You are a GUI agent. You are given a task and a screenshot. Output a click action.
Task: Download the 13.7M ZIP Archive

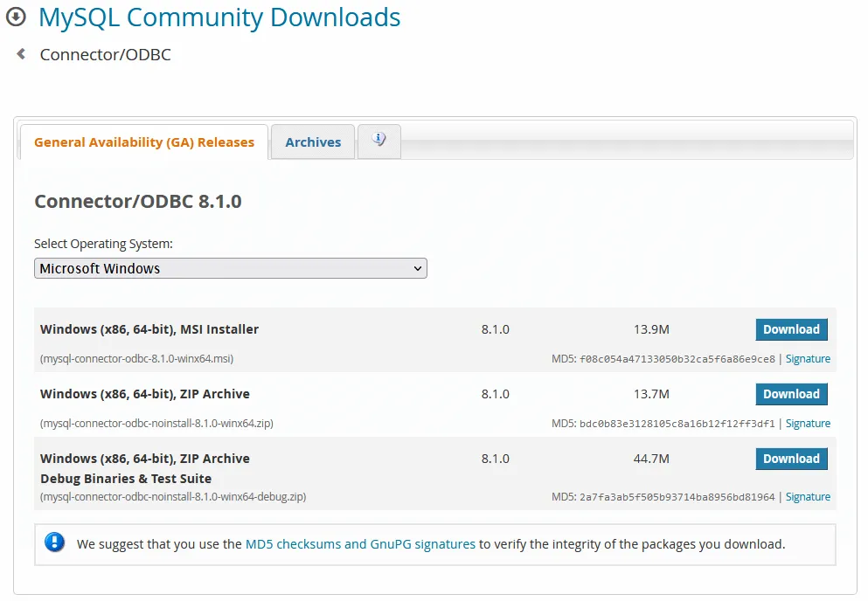[x=791, y=394]
